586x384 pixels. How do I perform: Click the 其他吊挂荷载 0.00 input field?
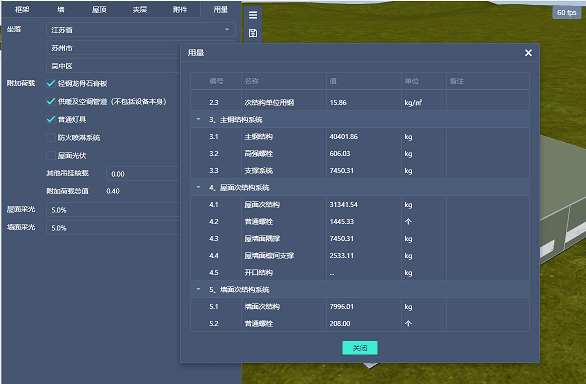[143, 174]
